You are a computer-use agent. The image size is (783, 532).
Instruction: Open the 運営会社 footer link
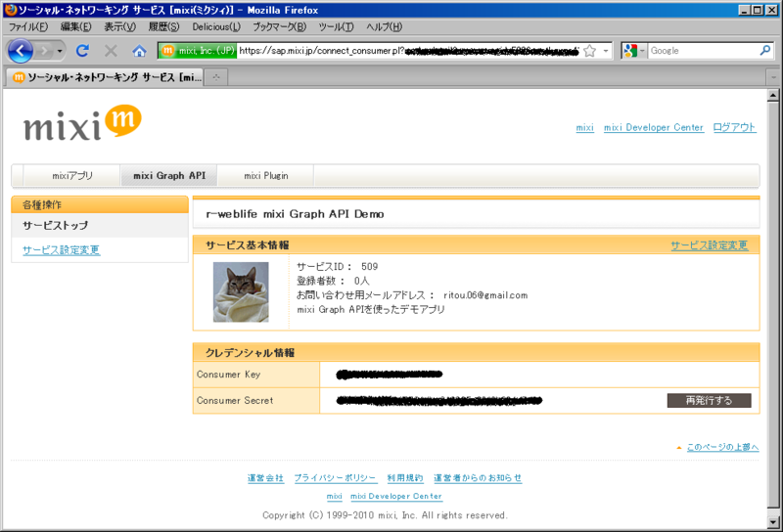[x=265, y=478]
